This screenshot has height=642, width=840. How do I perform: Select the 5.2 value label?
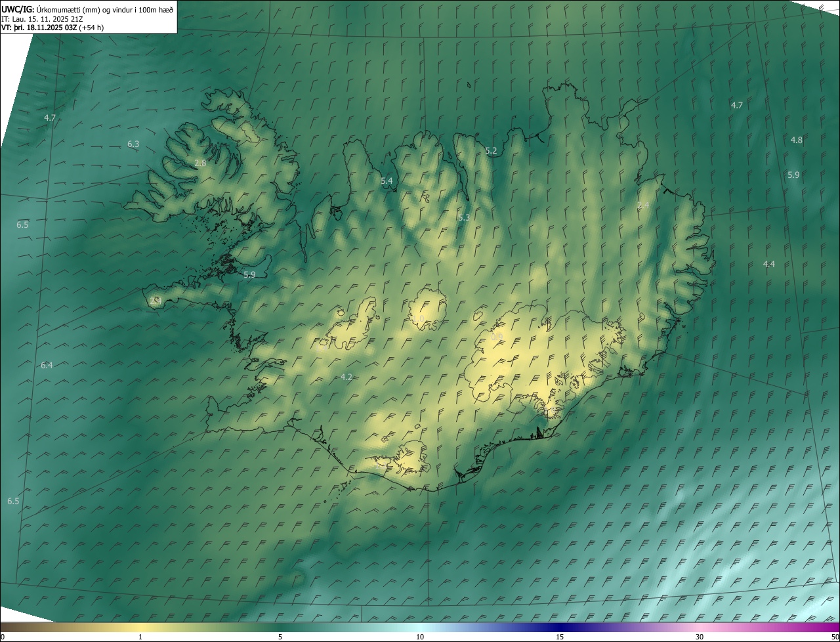[x=491, y=151]
